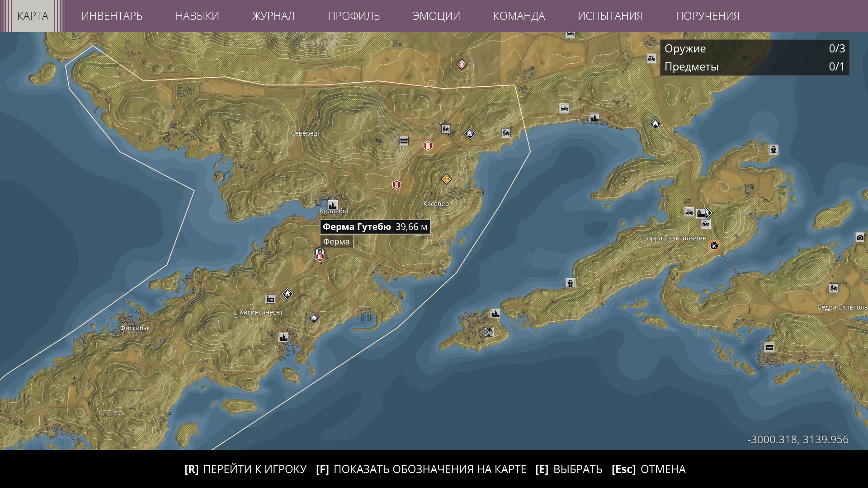Open the ИНВЕНТАРЬ tab
868x488 pixels.
click(112, 16)
